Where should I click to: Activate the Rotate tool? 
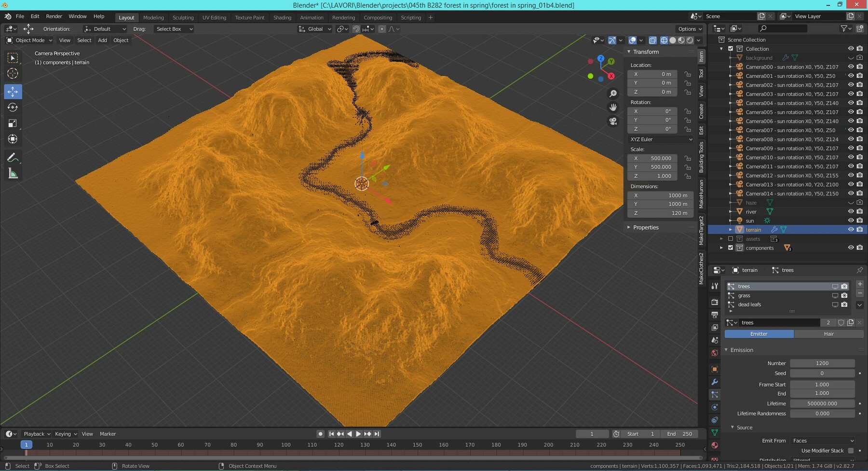pos(13,107)
